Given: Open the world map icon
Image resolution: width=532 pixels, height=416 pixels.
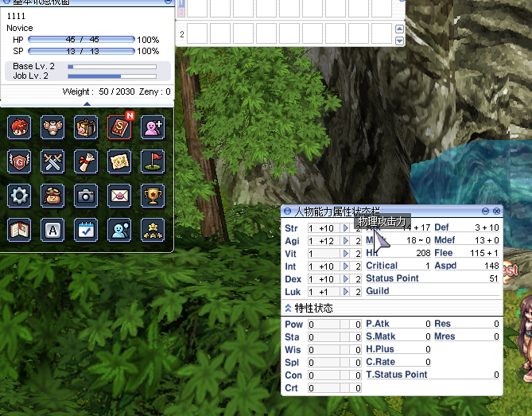Looking at the screenshot, I should [119, 161].
